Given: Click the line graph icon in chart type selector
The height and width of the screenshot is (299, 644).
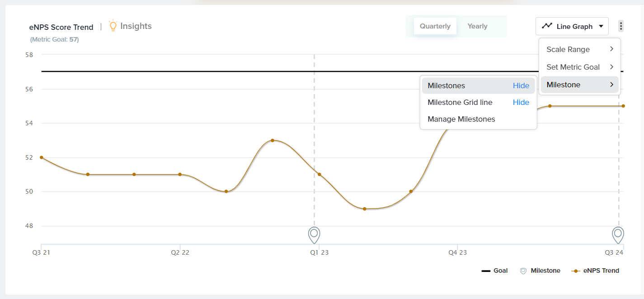Looking at the screenshot, I should point(547,26).
